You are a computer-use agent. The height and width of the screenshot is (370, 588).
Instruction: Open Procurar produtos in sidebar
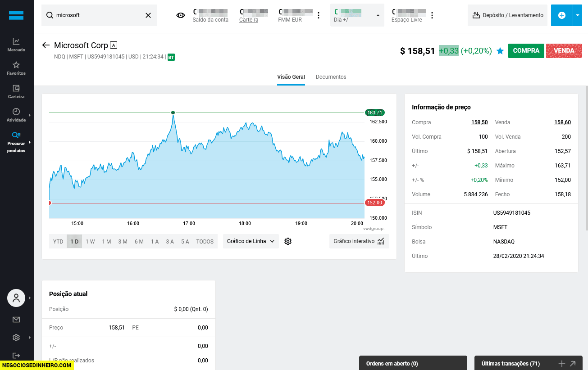point(16,142)
